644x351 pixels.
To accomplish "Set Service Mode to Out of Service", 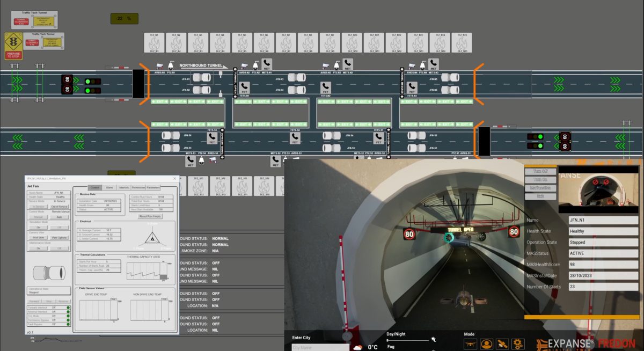I will click(x=60, y=207).
